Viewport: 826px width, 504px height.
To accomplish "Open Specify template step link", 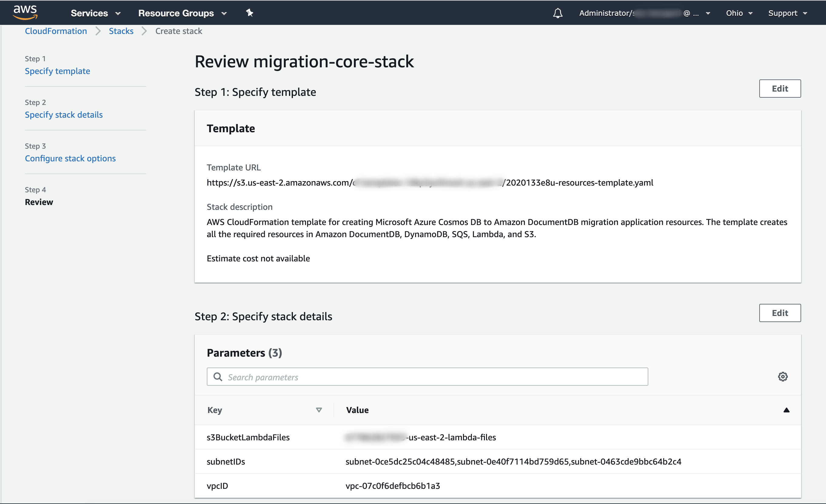I will click(x=57, y=71).
